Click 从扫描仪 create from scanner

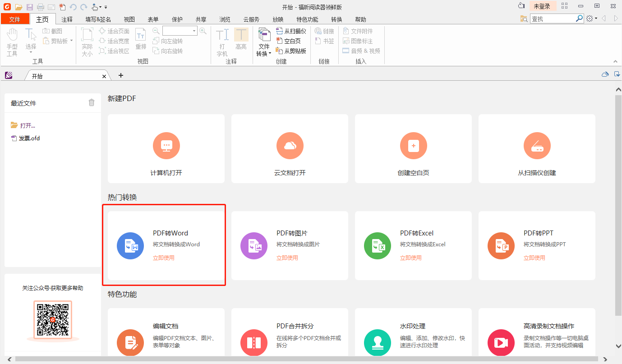click(291, 31)
